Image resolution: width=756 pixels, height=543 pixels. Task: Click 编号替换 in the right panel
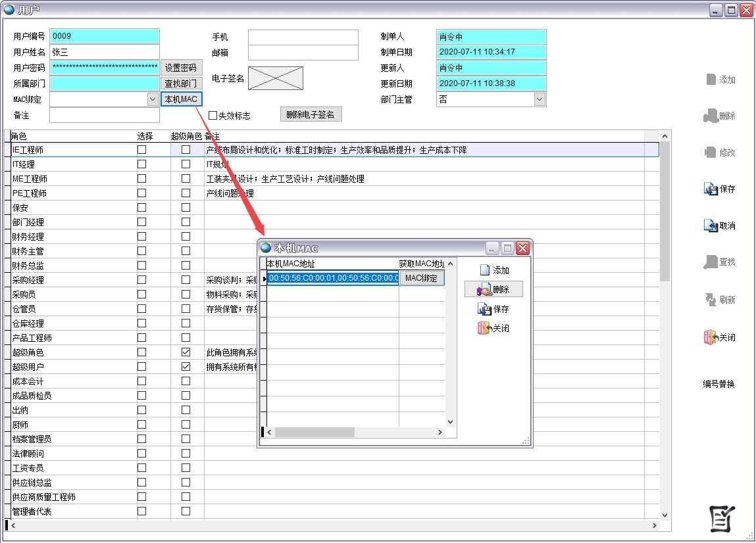718,385
